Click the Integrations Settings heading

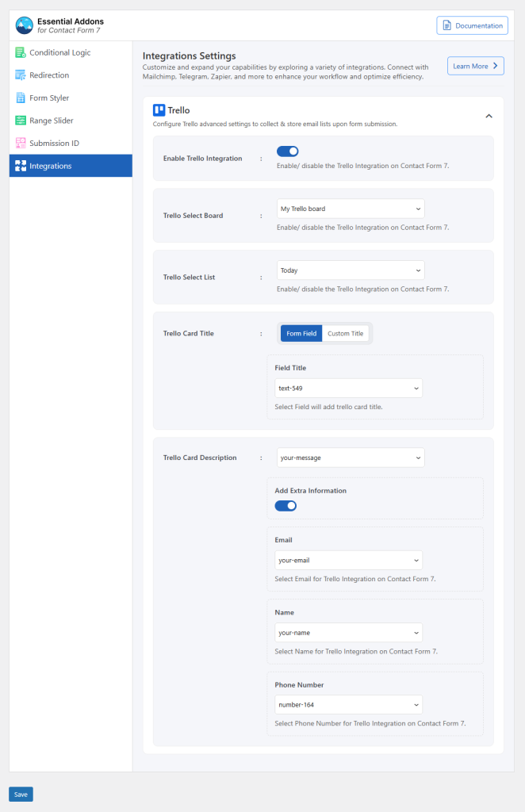click(189, 56)
